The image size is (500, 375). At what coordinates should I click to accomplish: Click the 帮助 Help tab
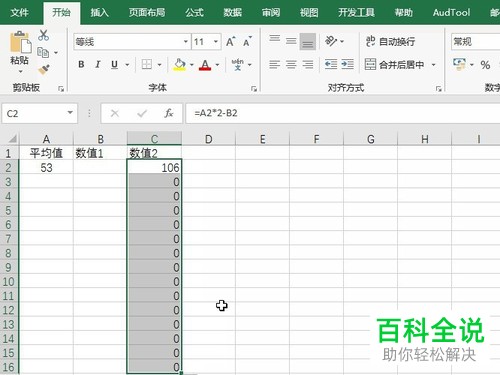404,13
